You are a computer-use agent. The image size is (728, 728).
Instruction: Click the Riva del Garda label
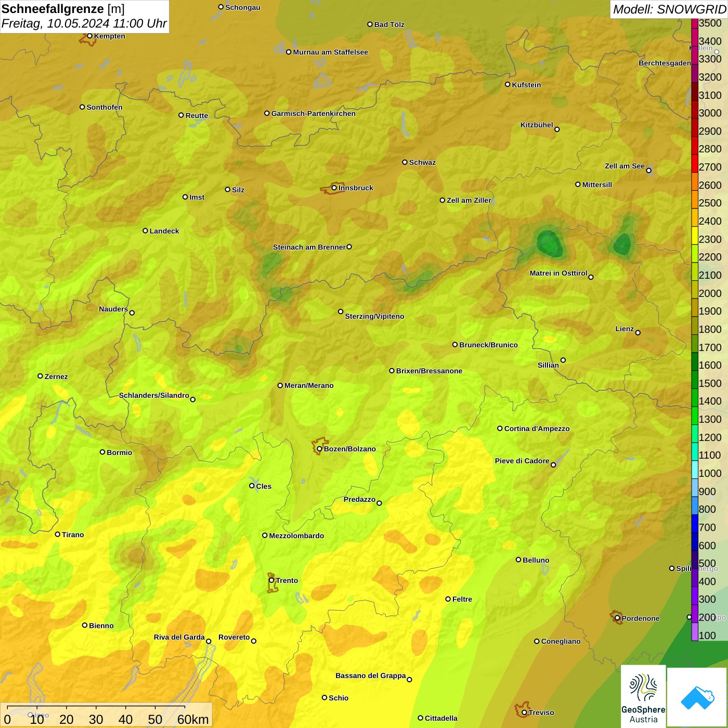click(179, 637)
